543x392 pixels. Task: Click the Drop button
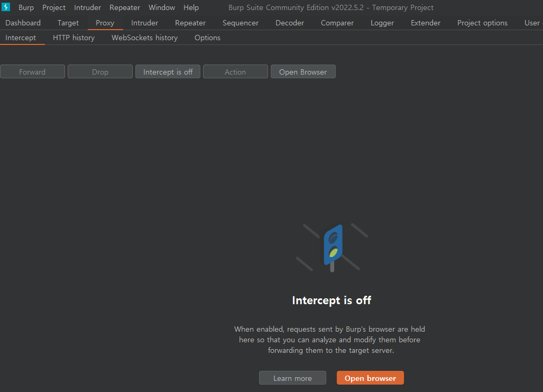click(x=100, y=72)
